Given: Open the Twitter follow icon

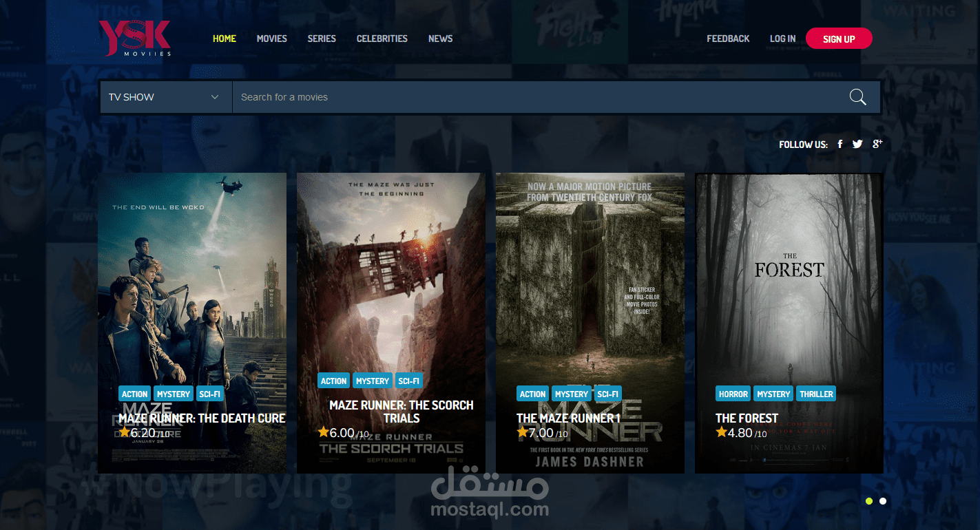Looking at the screenshot, I should (x=857, y=144).
